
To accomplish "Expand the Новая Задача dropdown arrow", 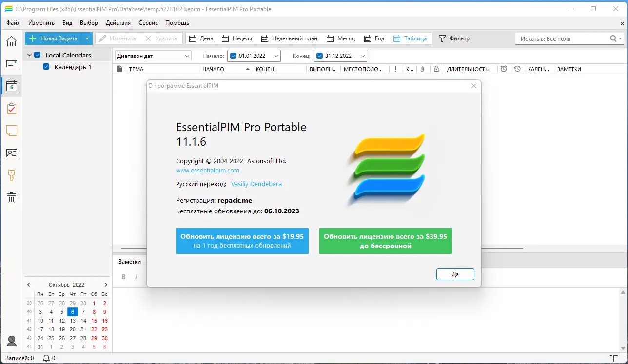I will coord(87,38).
